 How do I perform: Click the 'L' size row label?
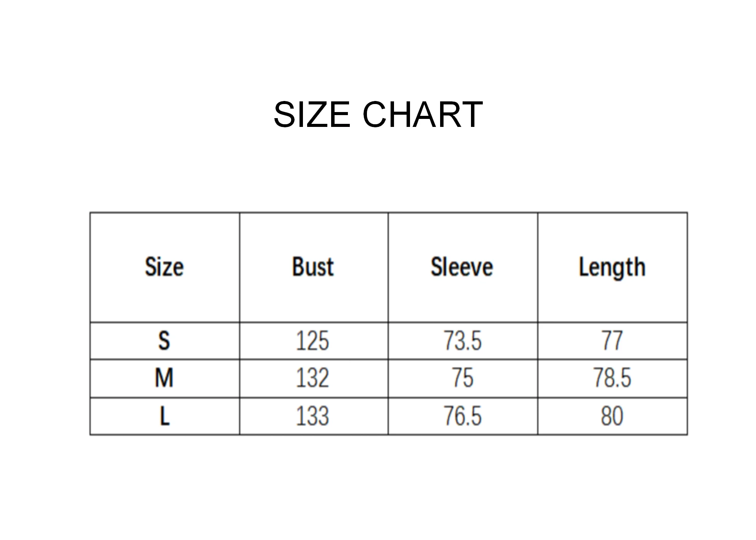[164, 416]
